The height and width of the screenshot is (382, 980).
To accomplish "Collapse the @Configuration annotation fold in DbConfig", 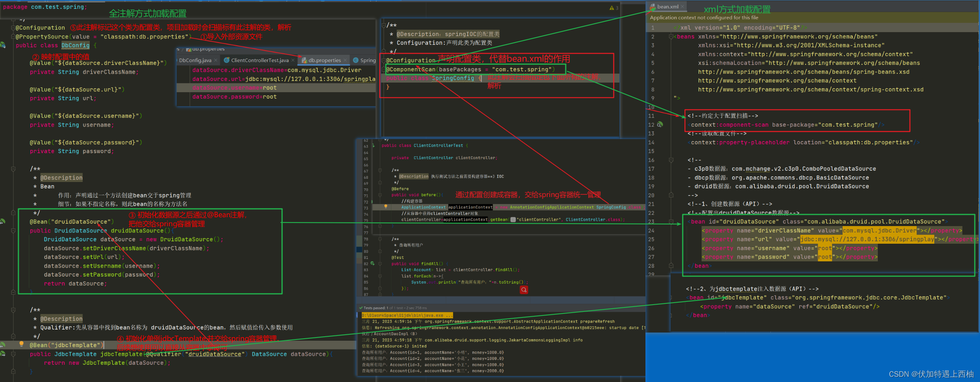I will [x=13, y=28].
